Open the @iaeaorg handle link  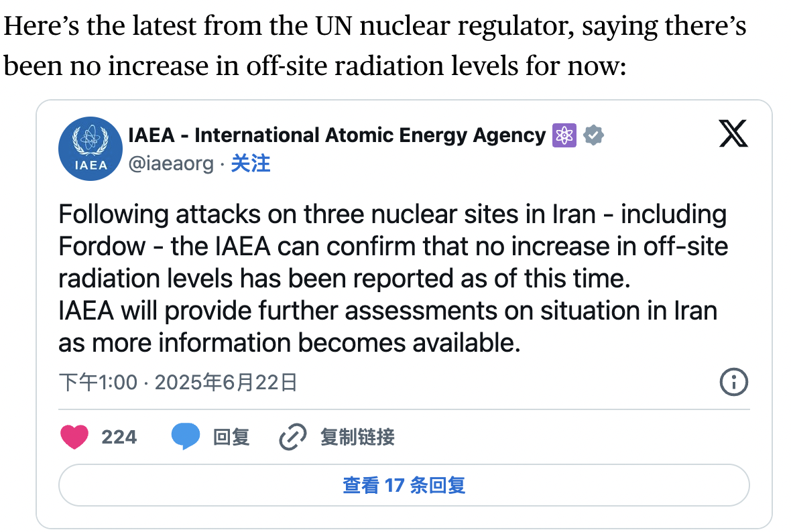point(171,163)
